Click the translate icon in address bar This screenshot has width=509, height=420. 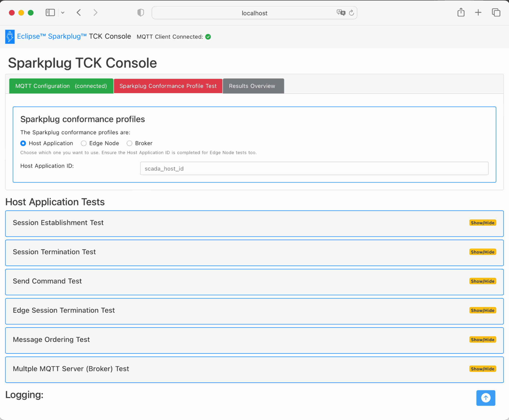tap(341, 12)
